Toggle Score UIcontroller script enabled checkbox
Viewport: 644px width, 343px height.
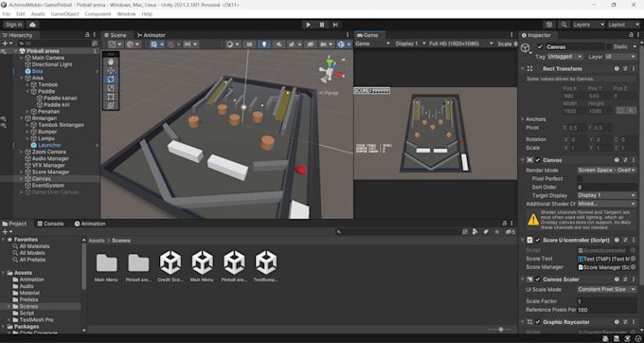(538, 240)
